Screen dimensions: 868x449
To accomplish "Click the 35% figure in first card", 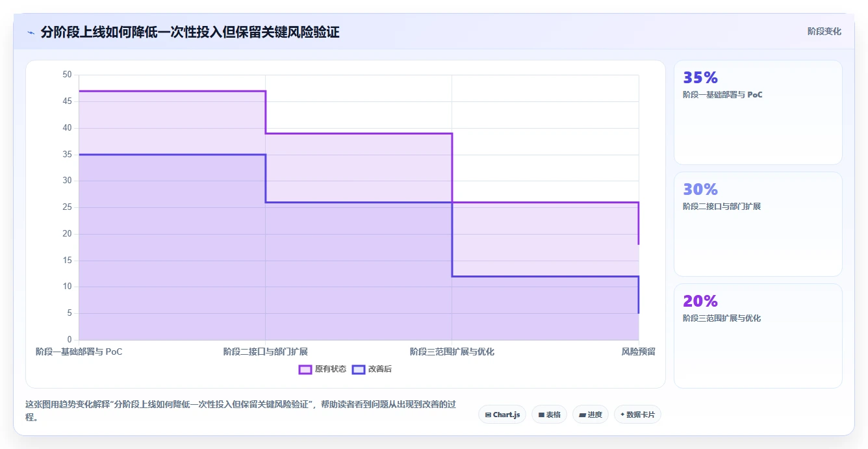I will tap(700, 77).
